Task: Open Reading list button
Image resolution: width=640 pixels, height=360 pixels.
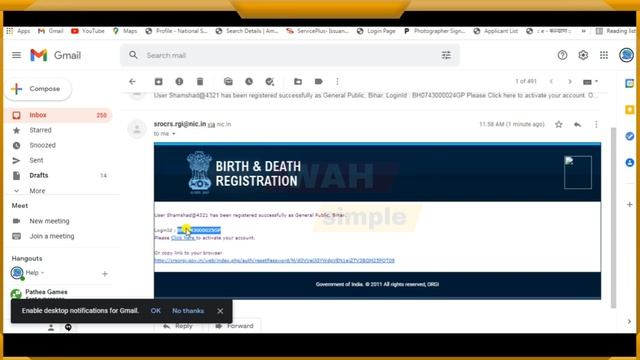Action: 616,31
